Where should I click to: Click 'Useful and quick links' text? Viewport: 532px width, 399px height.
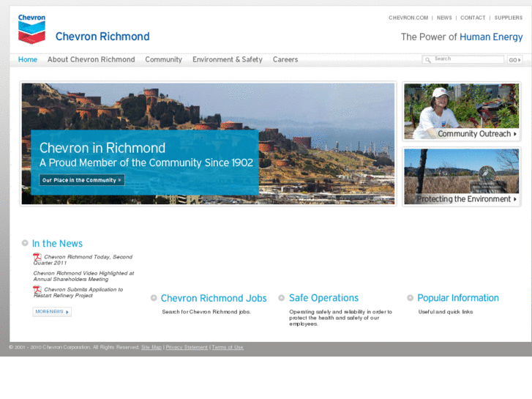pos(446,312)
